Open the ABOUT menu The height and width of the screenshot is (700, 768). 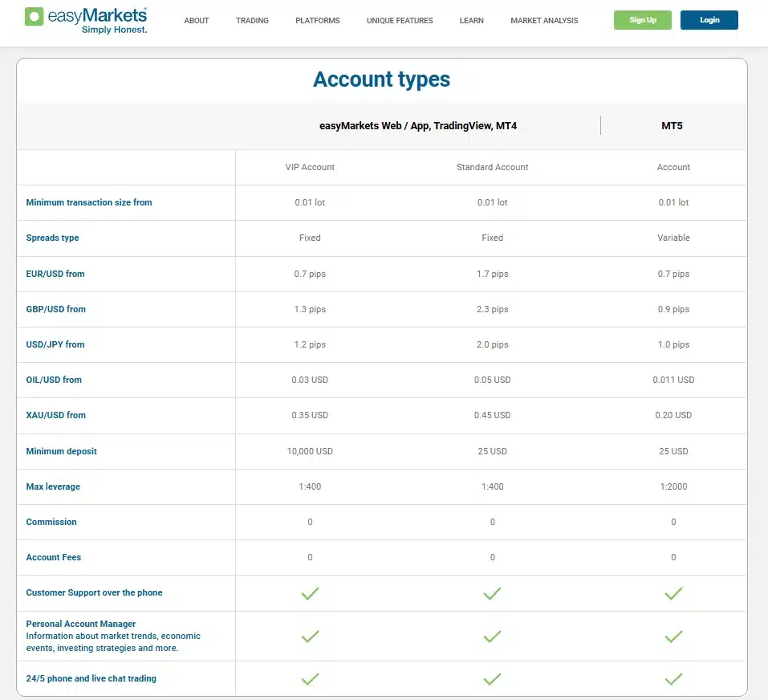click(x=197, y=21)
